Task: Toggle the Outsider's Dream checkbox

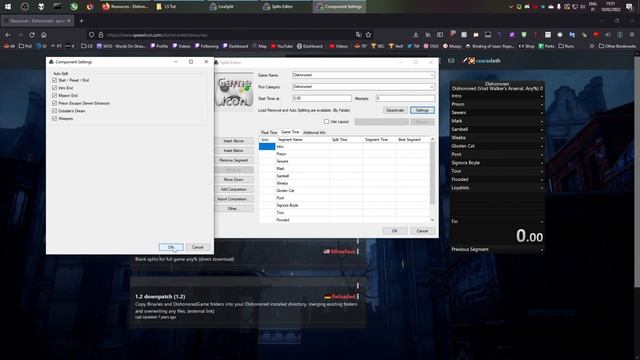Action: (55, 111)
